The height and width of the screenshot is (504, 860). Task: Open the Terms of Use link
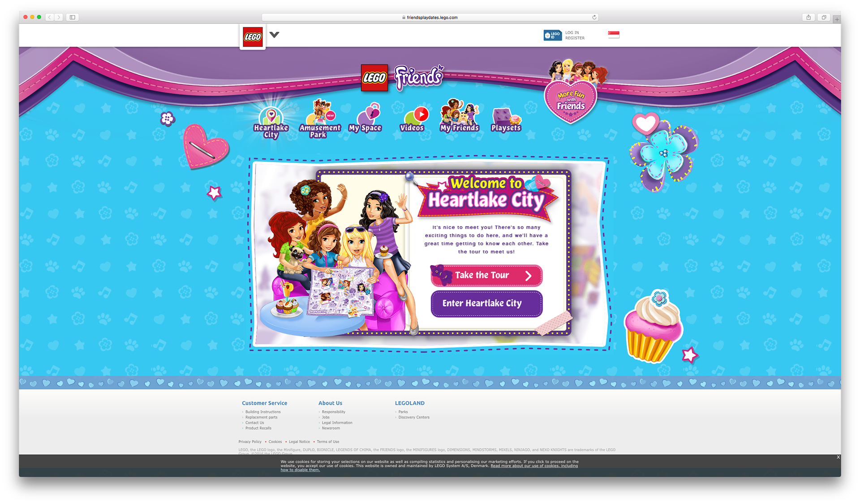(328, 442)
